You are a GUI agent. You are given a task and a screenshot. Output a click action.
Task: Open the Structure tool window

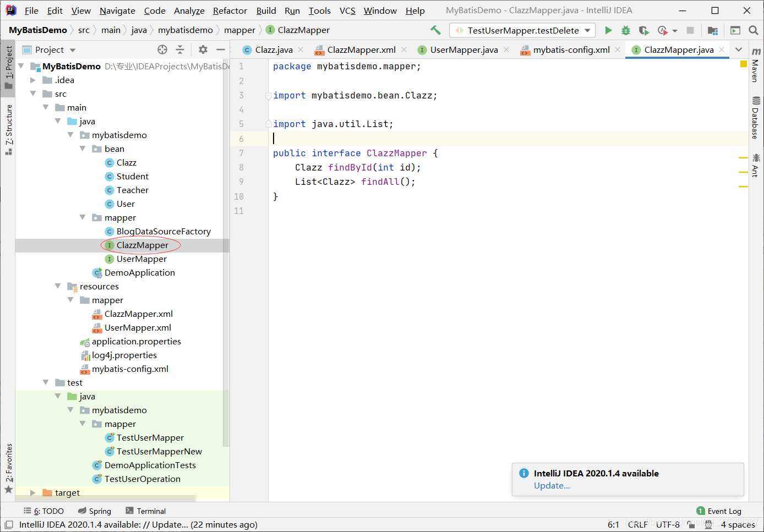8,129
